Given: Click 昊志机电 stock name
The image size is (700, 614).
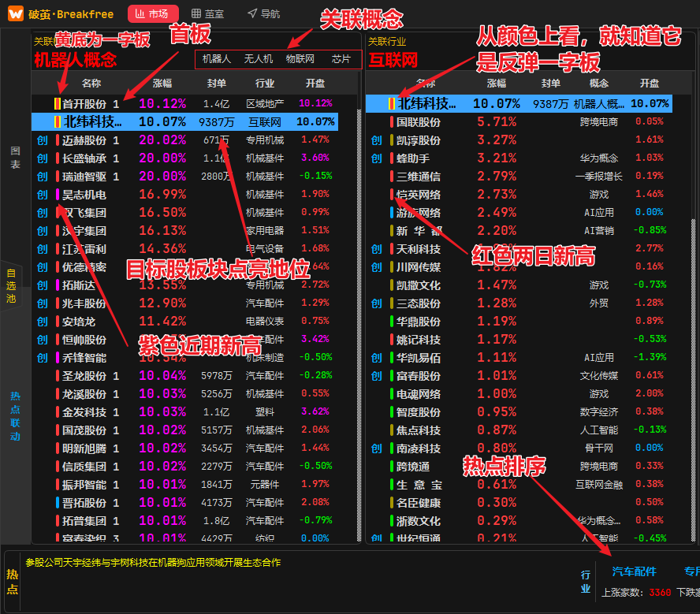Looking at the screenshot, I should tap(84, 195).
